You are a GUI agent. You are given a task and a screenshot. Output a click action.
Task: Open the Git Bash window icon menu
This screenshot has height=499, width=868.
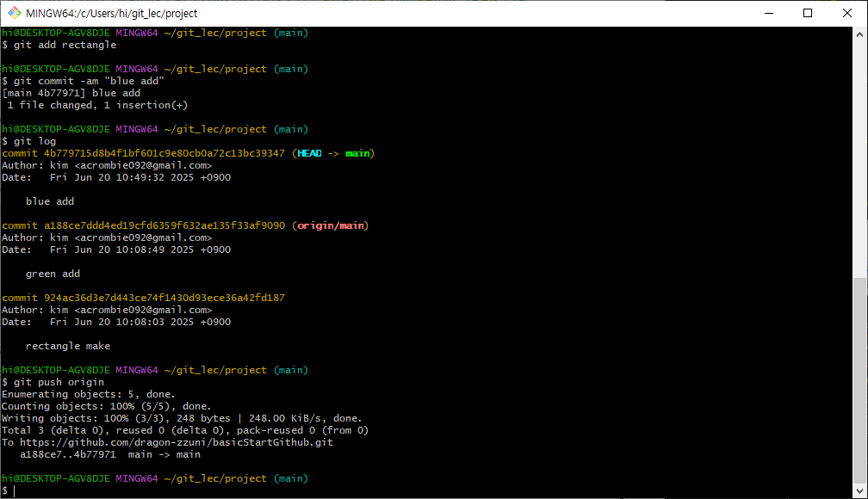click(x=15, y=13)
